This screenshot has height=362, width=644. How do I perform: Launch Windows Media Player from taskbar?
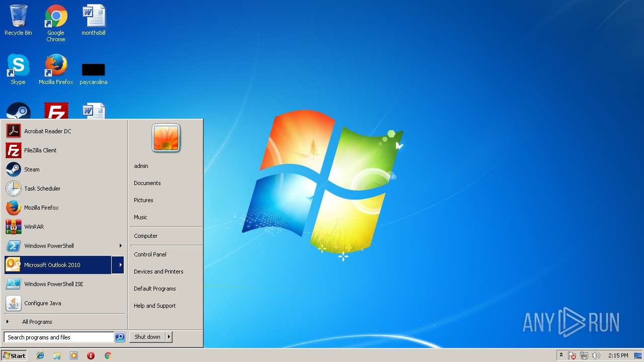pyautogui.click(x=74, y=355)
